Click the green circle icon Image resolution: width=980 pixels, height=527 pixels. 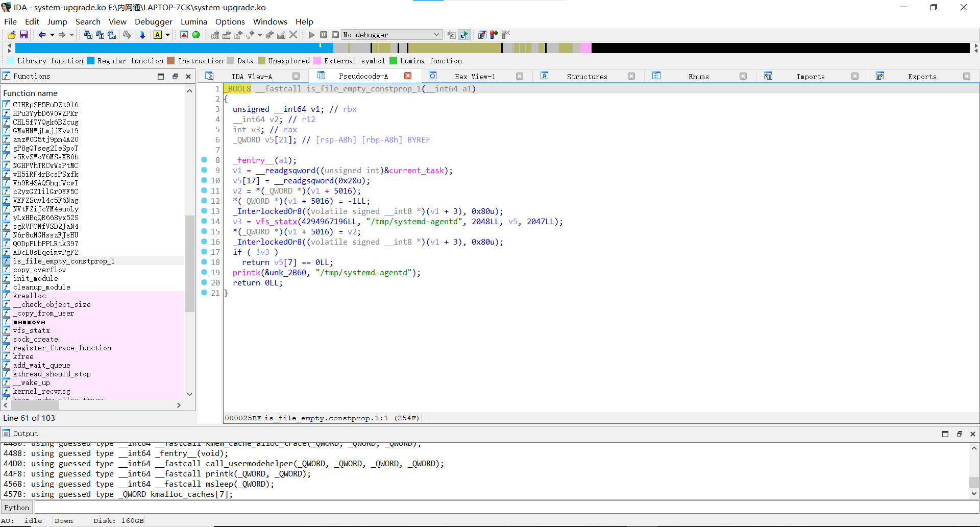tap(196, 35)
